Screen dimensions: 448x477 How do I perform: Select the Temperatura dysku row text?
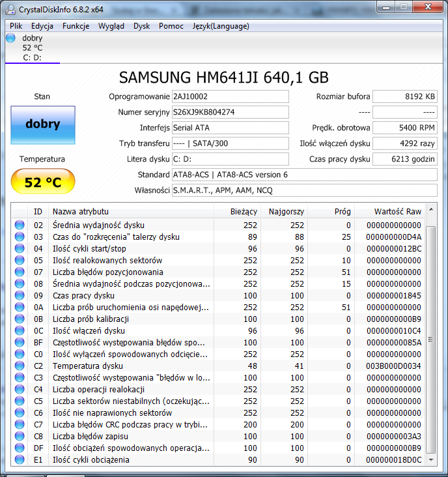pos(88,366)
